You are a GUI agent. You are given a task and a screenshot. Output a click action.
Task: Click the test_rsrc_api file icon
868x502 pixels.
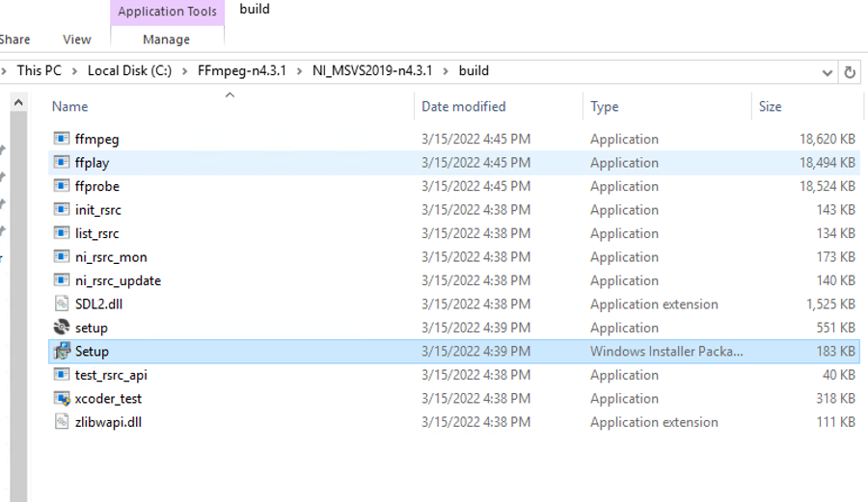tap(62, 374)
